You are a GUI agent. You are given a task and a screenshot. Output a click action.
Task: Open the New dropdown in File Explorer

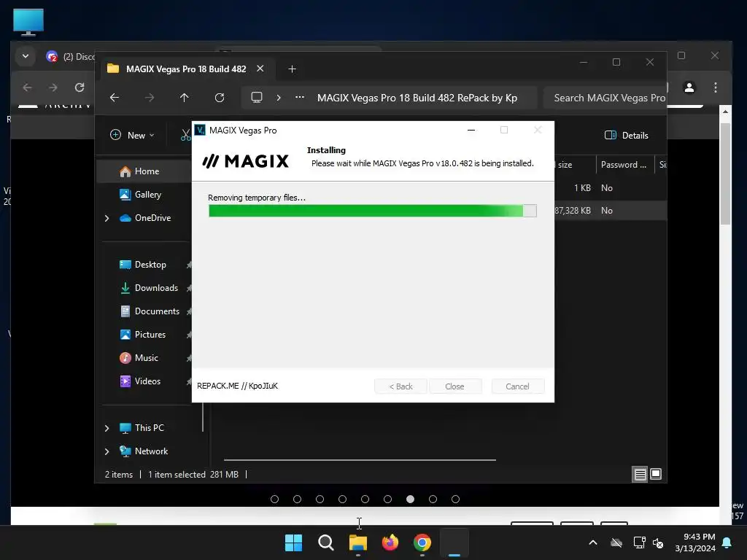pyautogui.click(x=133, y=135)
